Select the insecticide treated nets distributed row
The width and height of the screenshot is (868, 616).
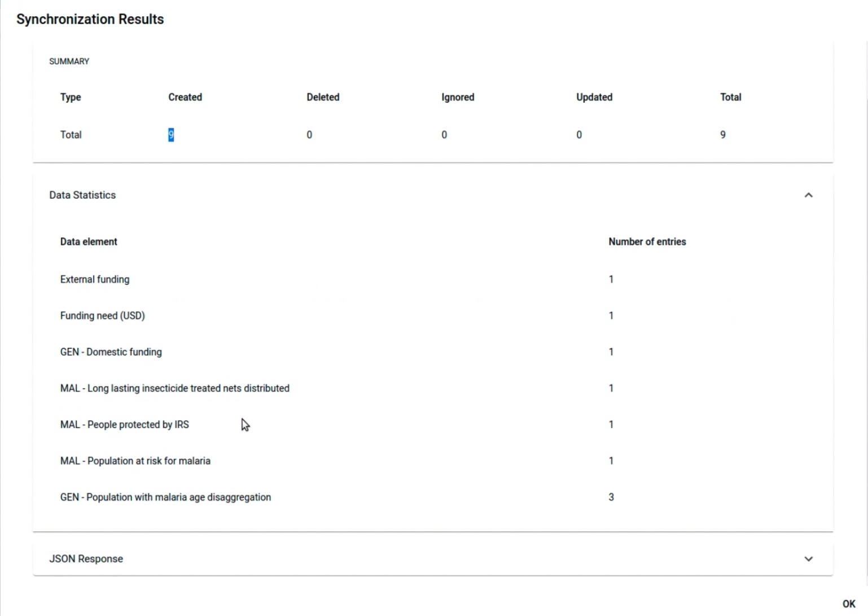point(175,388)
